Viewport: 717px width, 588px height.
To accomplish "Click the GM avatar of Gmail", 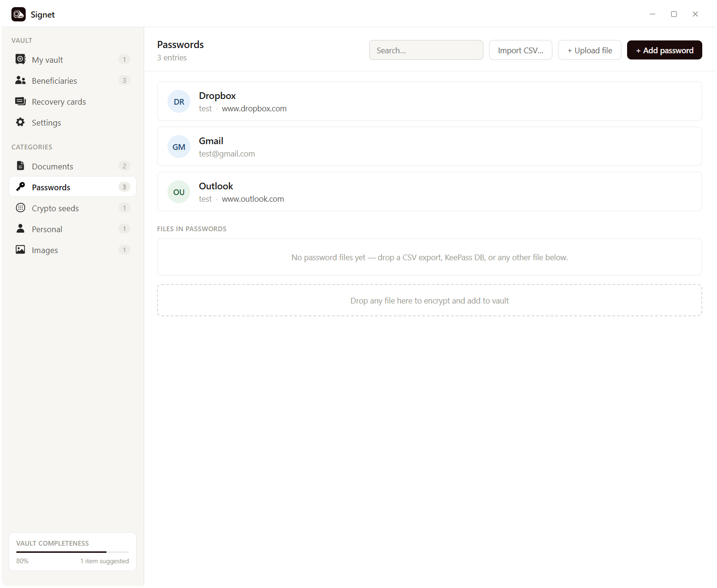I will 179,147.
